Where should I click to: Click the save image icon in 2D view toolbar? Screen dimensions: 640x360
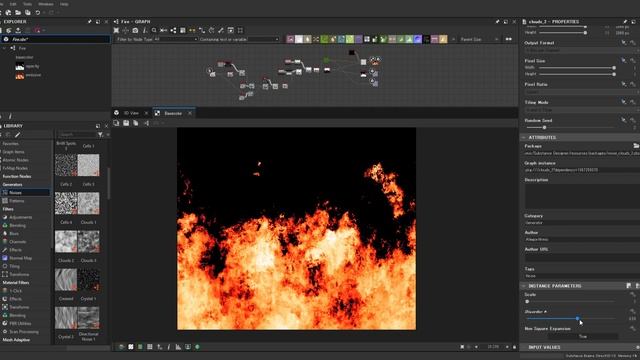(x=126, y=123)
